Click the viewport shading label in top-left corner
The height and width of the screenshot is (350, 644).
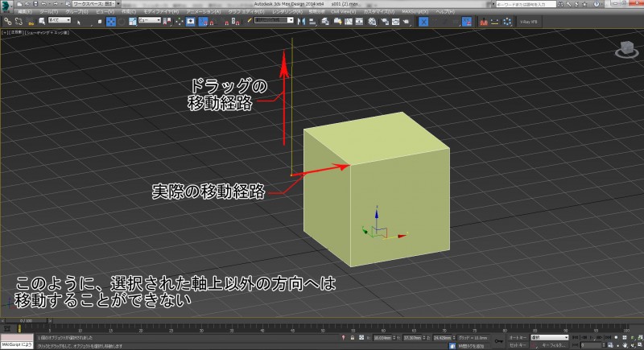[47, 34]
